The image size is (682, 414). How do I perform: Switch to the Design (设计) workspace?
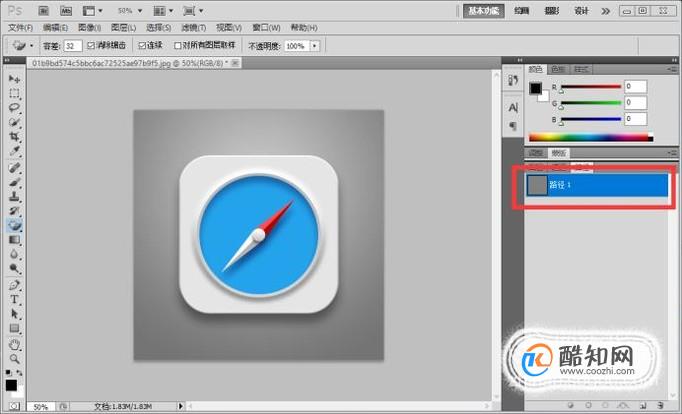pos(582,11)
